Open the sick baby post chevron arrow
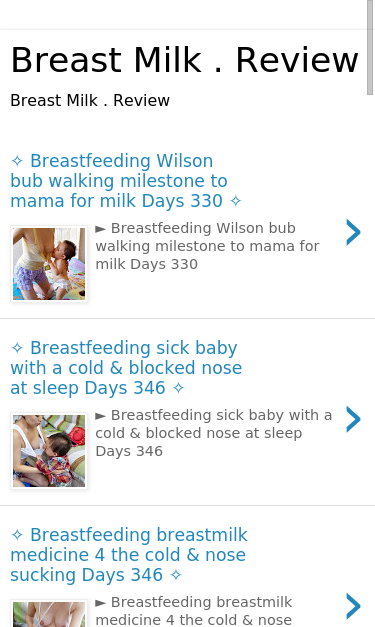 pyautogui.click(x=353, y=419)
